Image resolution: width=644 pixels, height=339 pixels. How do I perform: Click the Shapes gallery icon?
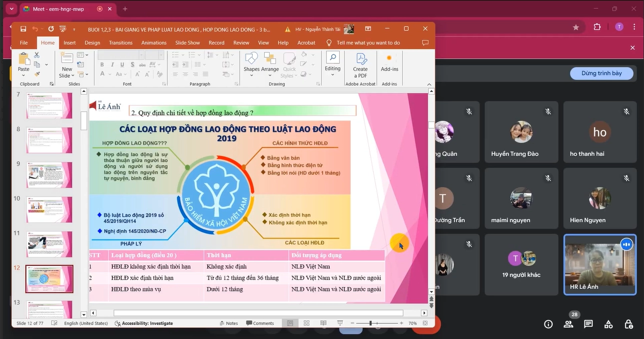(x=251, y=59)
